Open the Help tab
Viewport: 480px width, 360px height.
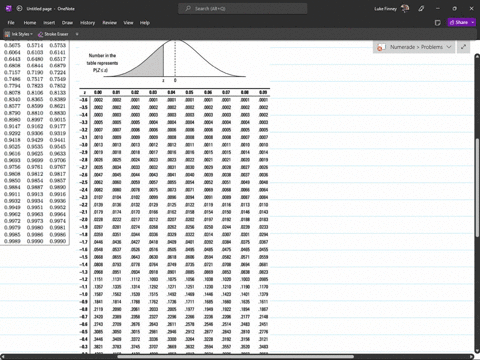(x=145, y=23)
